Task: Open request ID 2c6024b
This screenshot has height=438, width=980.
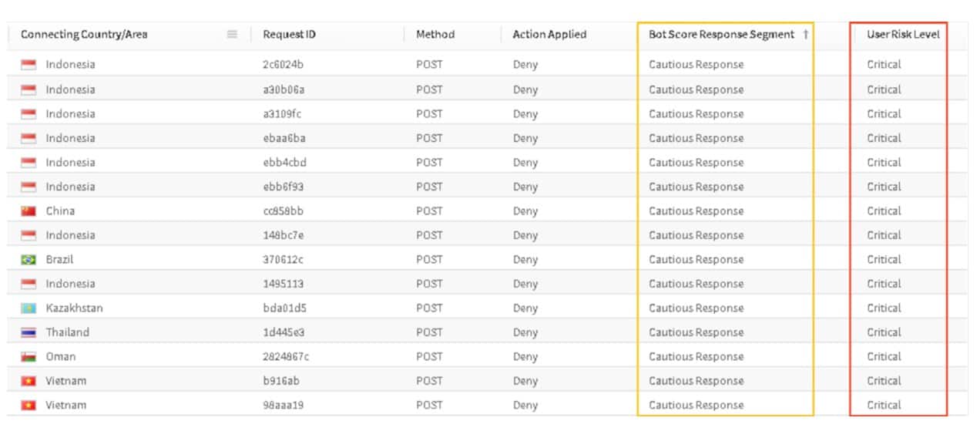Action: pos(282,65)
